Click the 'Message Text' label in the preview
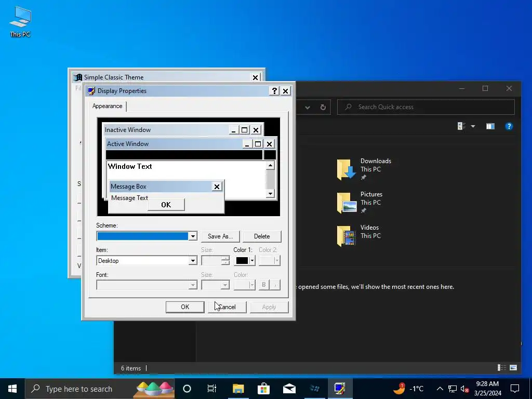This screenshot has width=532, height=399. pyautogui.click(x=129, y=198)
